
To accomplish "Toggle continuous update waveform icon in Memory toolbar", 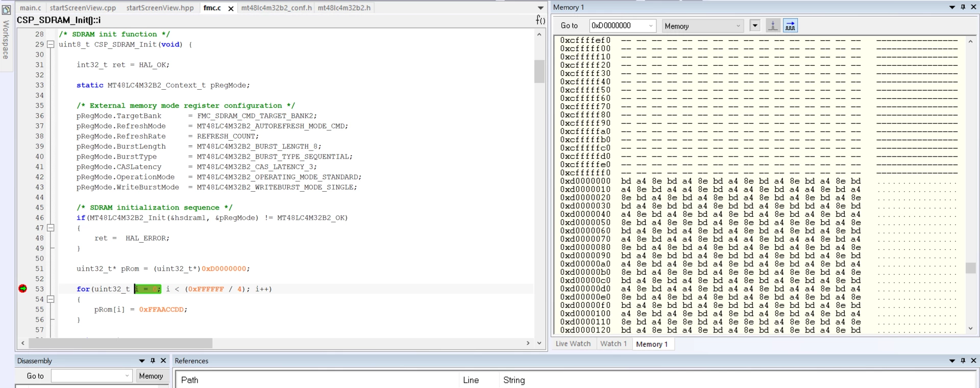I will click(790, 25).
